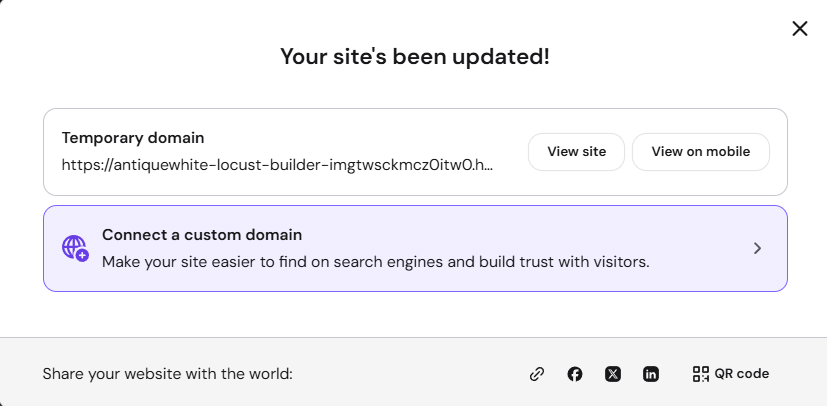Click the Temporary domain label
Screen dimensions: 827x406
coord(133,138)
